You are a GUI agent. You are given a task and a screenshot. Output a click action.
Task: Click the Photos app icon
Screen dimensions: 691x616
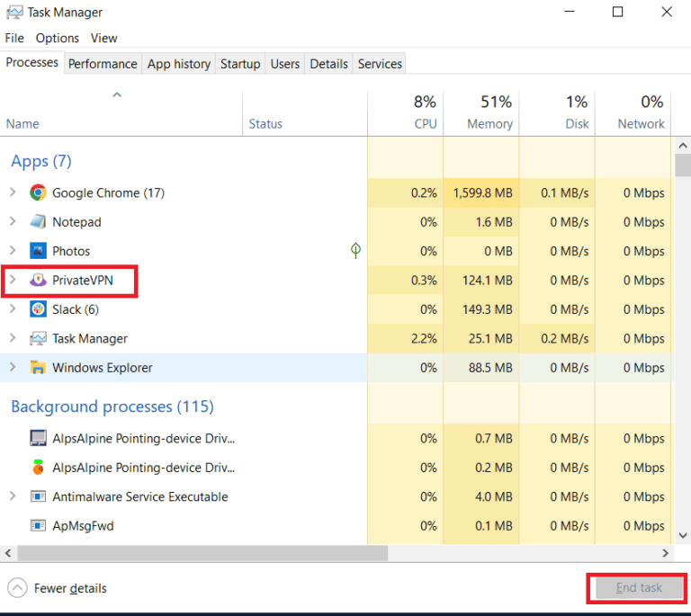tap(38, 251)
